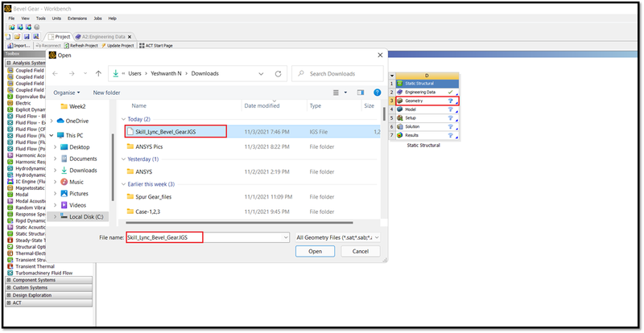
Task: Click the File name input field
Action: 208,237
